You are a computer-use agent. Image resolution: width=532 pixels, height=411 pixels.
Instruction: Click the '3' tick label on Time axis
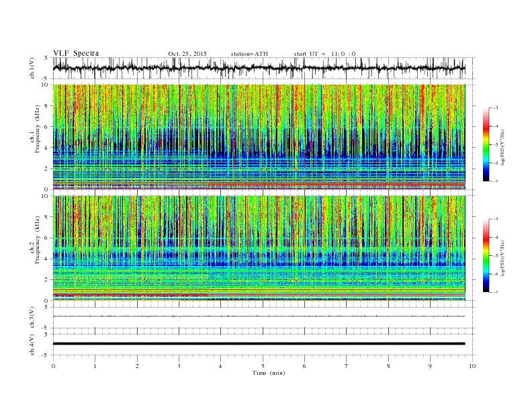(x=179, y=366)
